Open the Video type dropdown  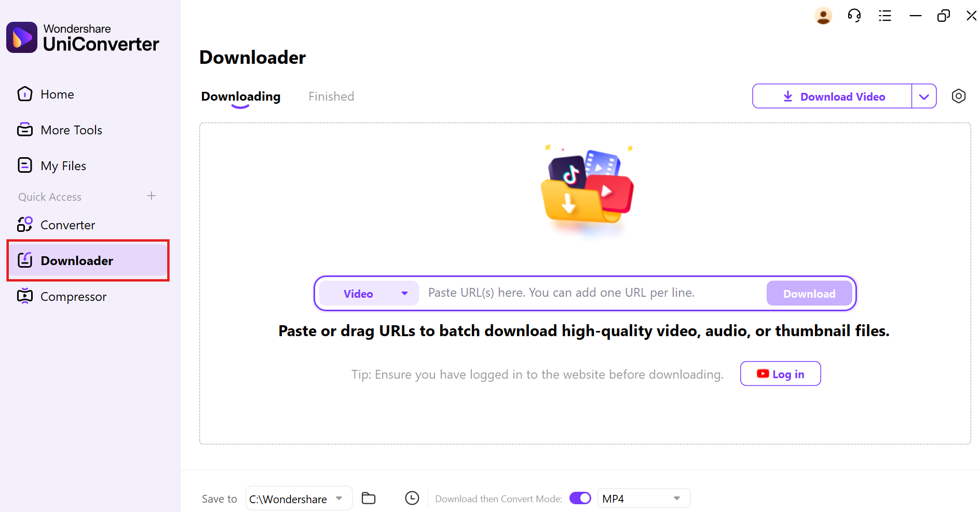369,294
